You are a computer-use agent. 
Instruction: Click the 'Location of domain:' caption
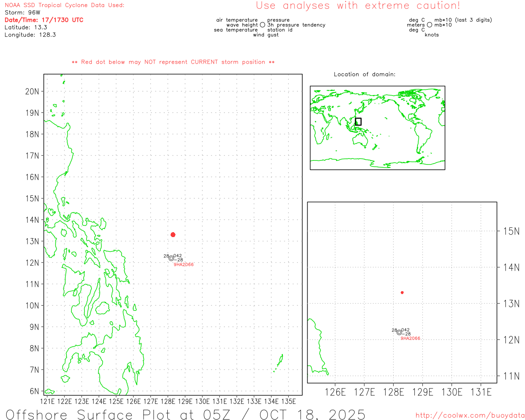pos(364,74)
